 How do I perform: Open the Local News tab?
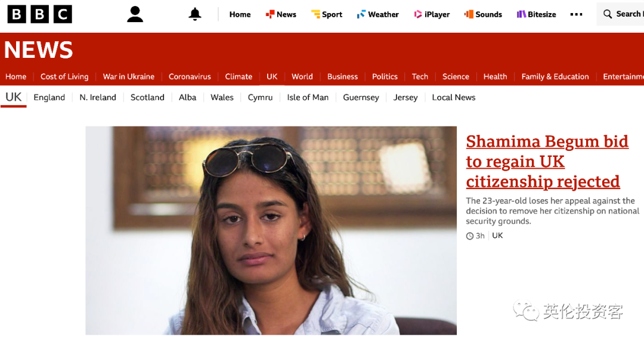(453, 97)
